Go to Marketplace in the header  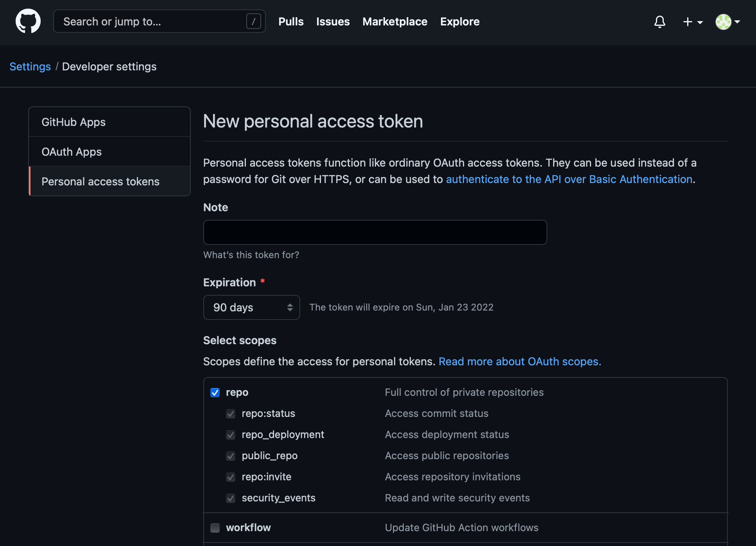tap(395, 22)
